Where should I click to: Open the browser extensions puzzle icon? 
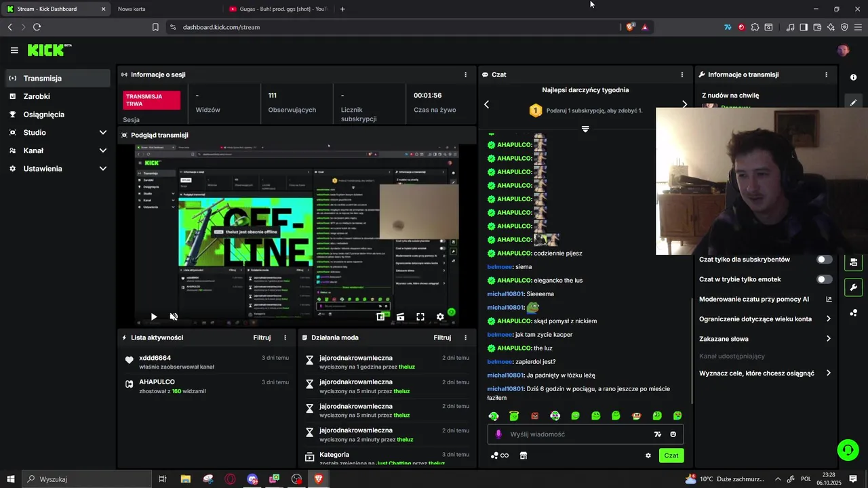[x=755, y=27]
